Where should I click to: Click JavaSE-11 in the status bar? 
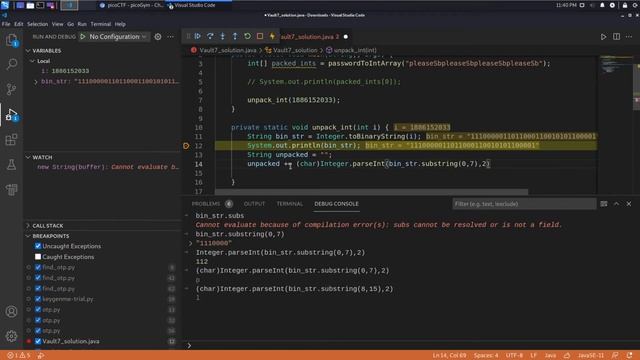point(591,356)
